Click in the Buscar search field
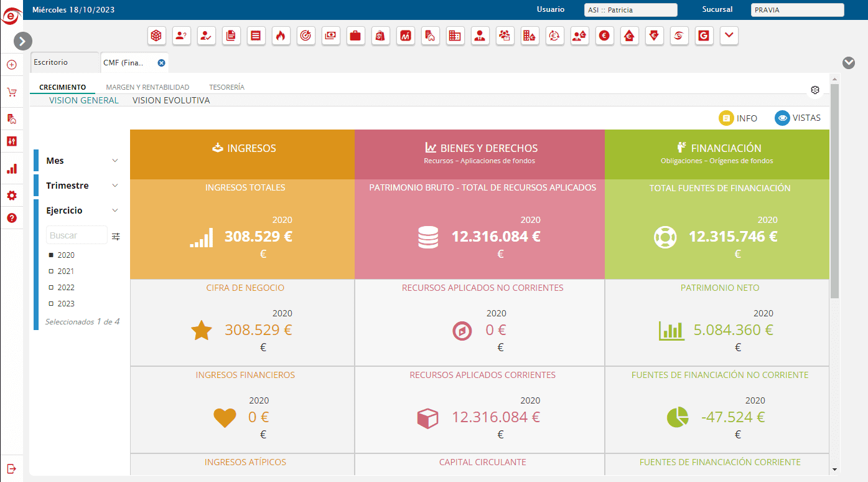Viewport: 868px width, 482px height. (77, 235)
